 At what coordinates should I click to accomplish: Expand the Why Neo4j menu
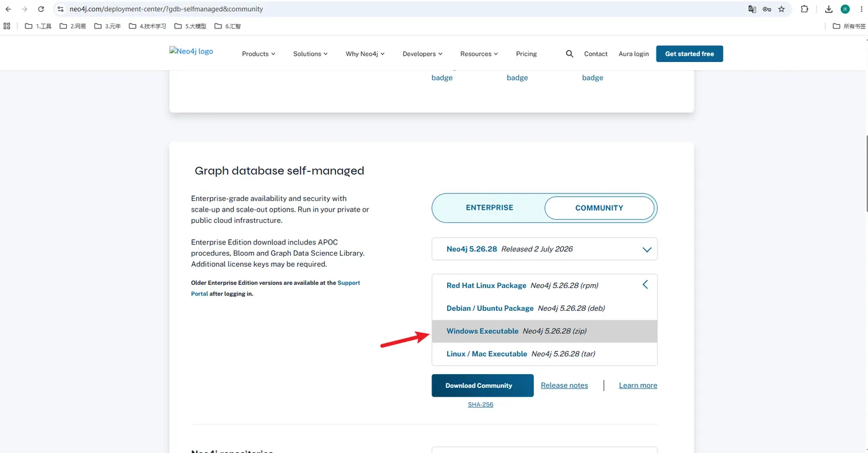(365, 54)
